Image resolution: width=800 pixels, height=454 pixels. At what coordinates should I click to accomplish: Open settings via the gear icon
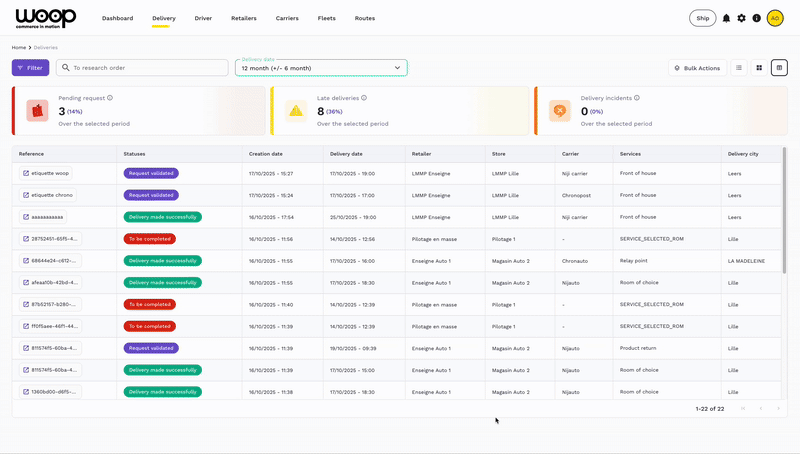[x=741, y=18]
